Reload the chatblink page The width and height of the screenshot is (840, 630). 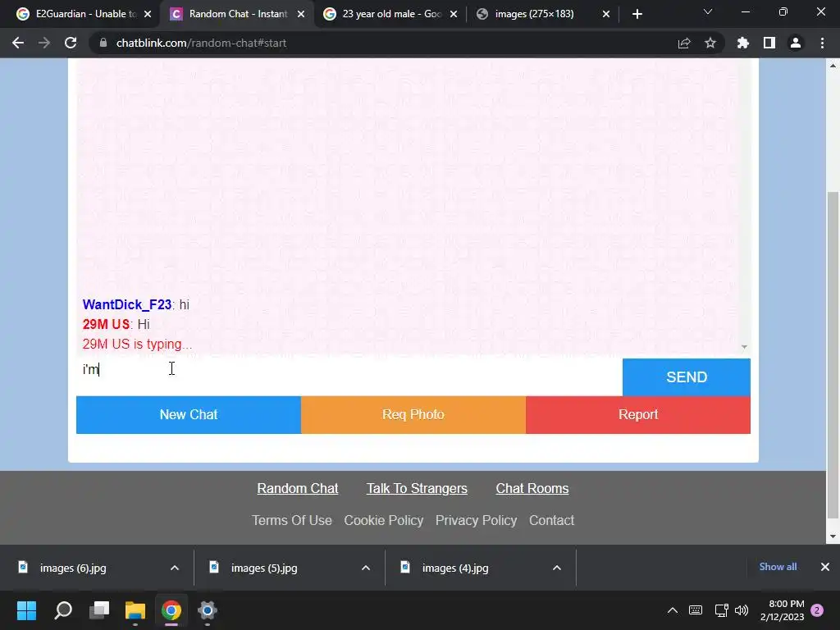point(71,43)
